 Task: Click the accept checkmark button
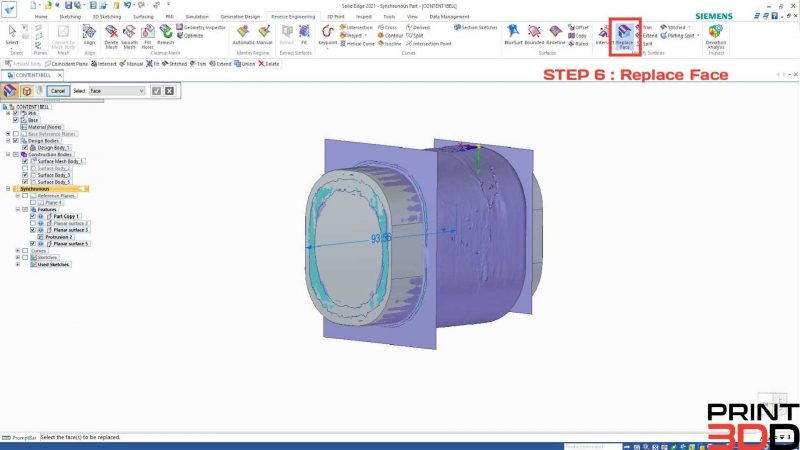pyautogui.click(x=156, y=91)
